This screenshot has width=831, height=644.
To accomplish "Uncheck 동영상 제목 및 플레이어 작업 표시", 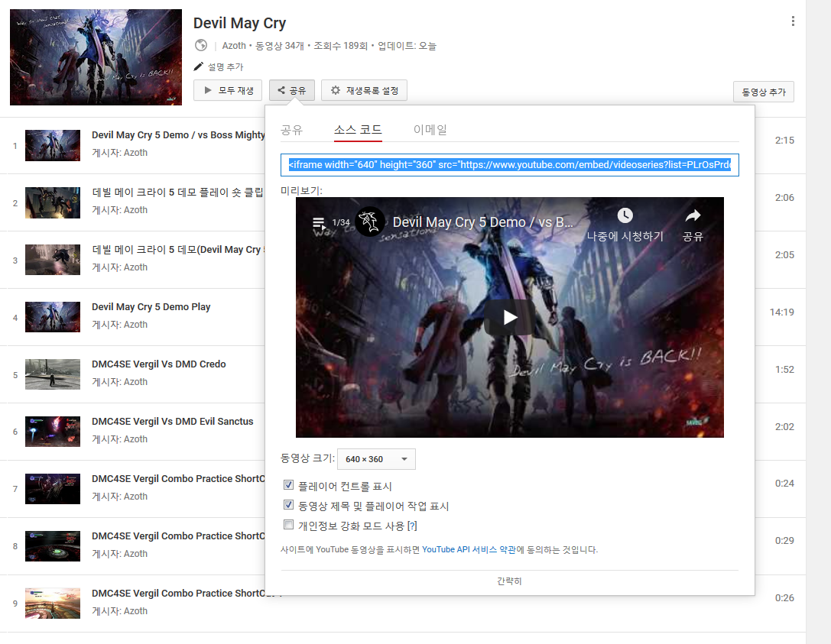I will pyautogui.click(x=288, y=505).
